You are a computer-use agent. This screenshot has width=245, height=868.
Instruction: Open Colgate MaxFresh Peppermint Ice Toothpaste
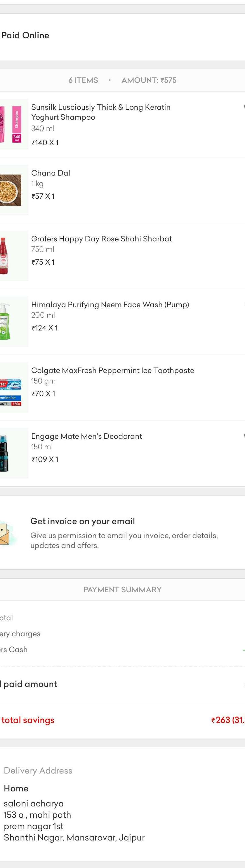(113, 370)
